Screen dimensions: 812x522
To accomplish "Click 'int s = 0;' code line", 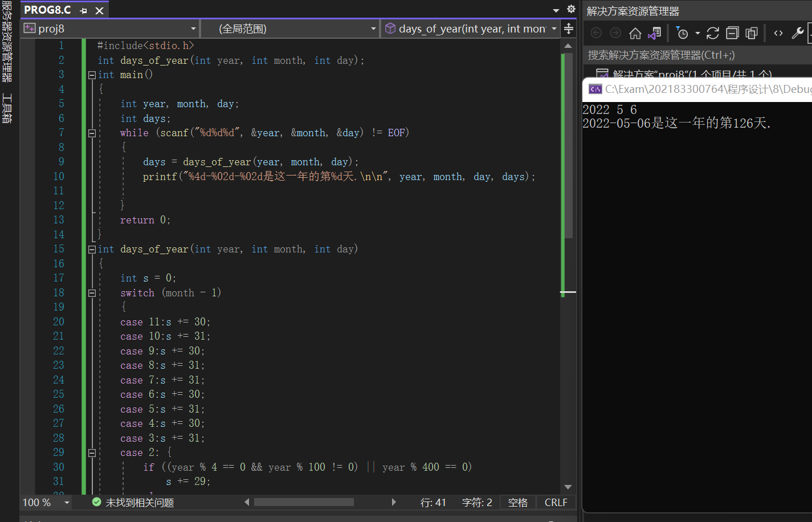I will [148, 278].
